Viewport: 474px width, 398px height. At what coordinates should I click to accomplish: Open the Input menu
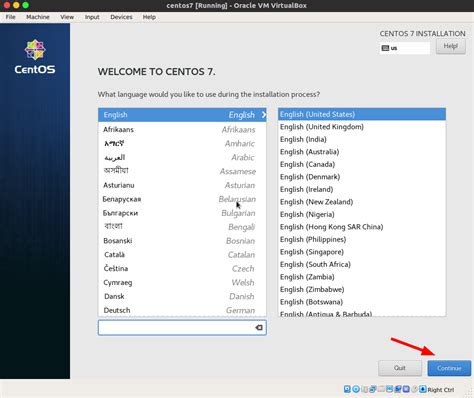click(x=92, y=17)
